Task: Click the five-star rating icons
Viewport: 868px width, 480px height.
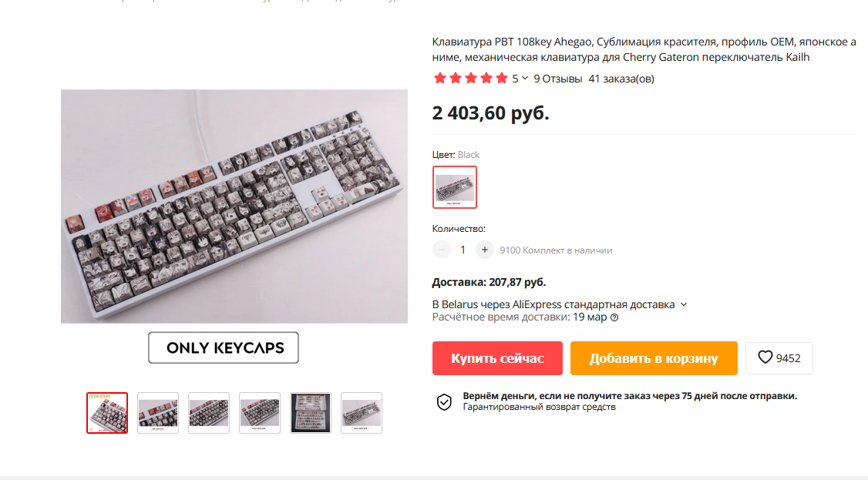Action: pyautogui.click(x=470, y=79)
